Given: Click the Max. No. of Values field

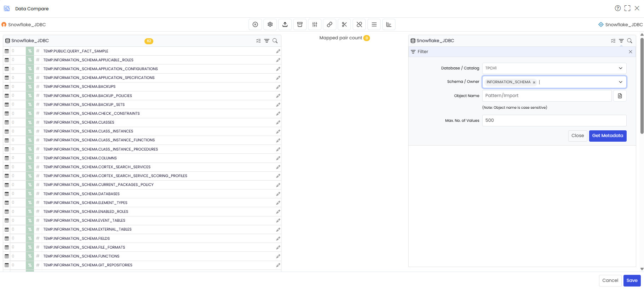Looking at the screenshot, I should tap(554, 120).
